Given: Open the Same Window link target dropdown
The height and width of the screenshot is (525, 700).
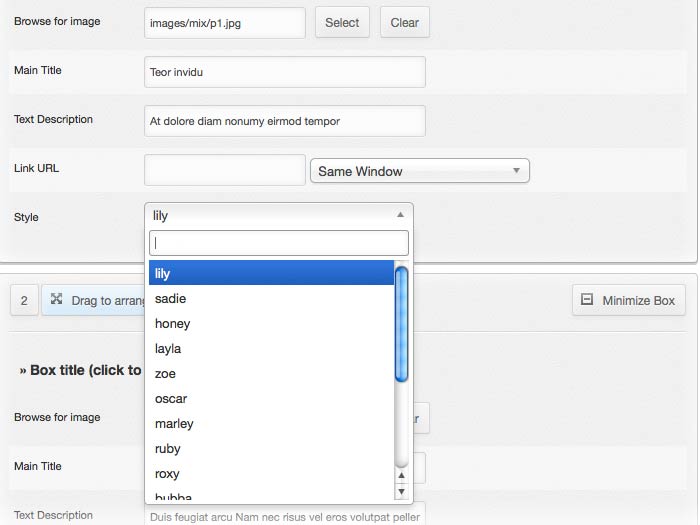Looking at the screenshot, I should [419, 171].
